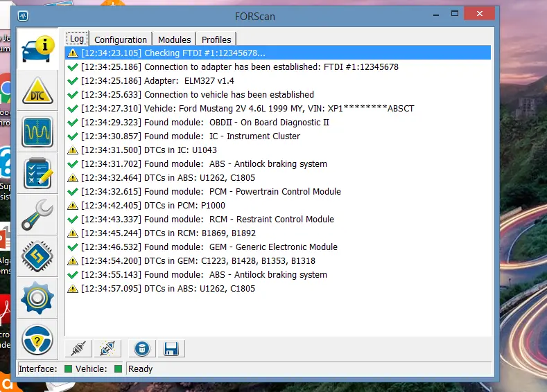Click the clear log trash button
Screen dimensions: 547x392
(142, 348)
